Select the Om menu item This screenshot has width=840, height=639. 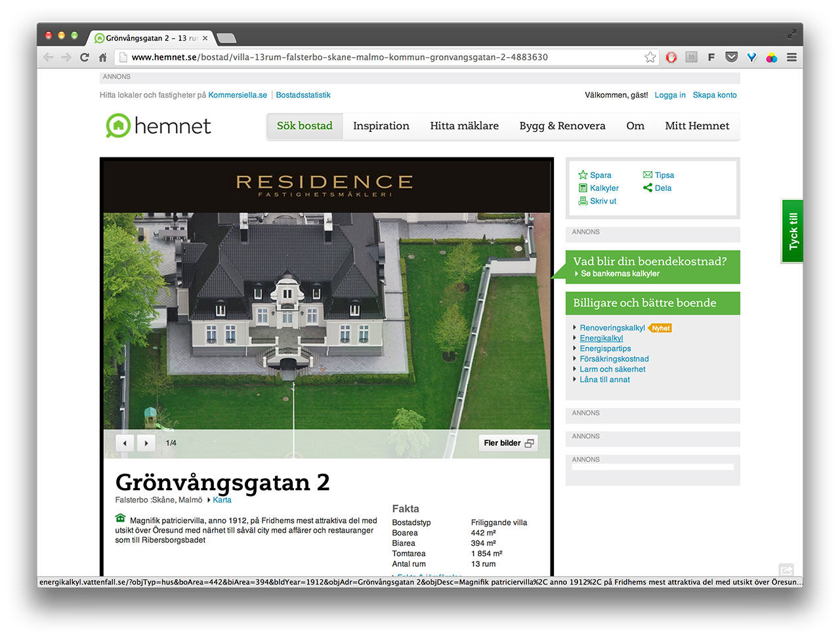pos(635,126)
